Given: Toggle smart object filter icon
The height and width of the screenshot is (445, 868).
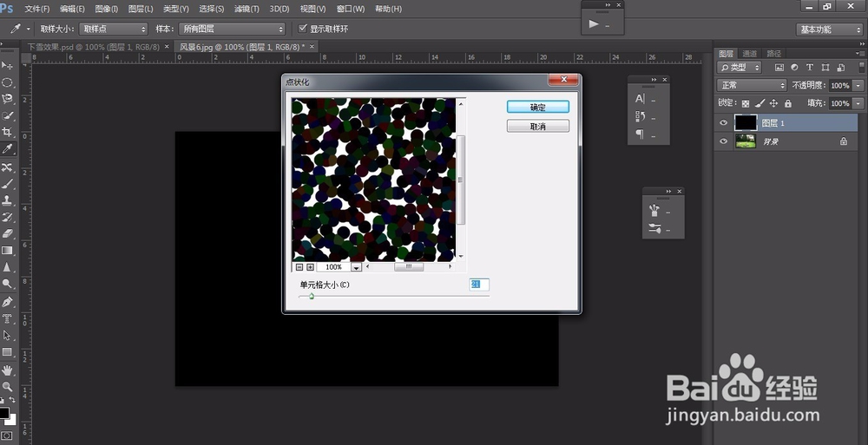Looking at the screenshot, I should pyautogui.click(x=841, y=68).
